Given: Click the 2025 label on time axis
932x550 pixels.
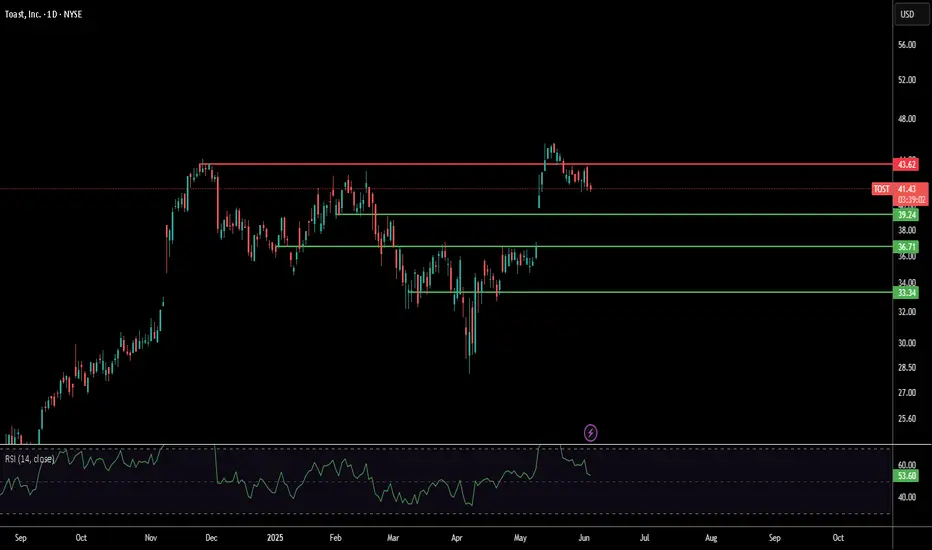Looking at the screenshot, I should tap(275, 538).
